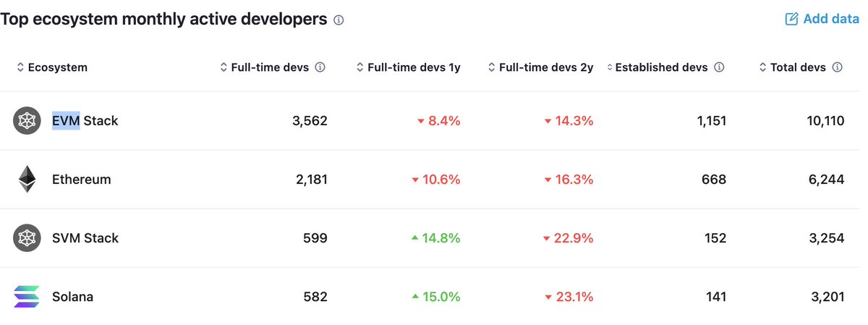The image size is (868, 325).
Task: Click the 1,151 established devs value
Action: tap(710, 121)
